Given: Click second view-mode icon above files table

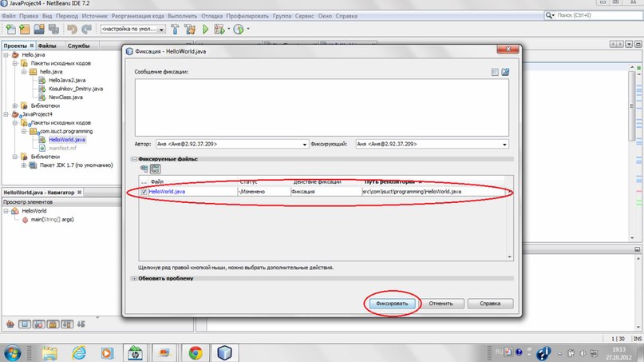Looking at the screenshot, I should coord(156,169).
